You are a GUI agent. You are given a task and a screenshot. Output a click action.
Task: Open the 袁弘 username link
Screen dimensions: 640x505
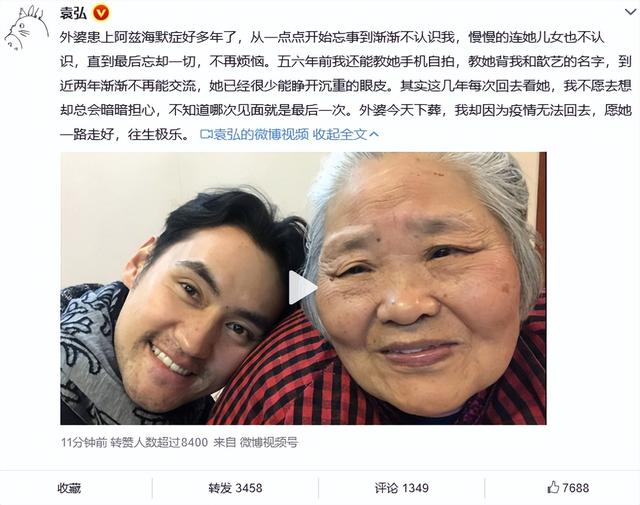(x=73, y=13)
